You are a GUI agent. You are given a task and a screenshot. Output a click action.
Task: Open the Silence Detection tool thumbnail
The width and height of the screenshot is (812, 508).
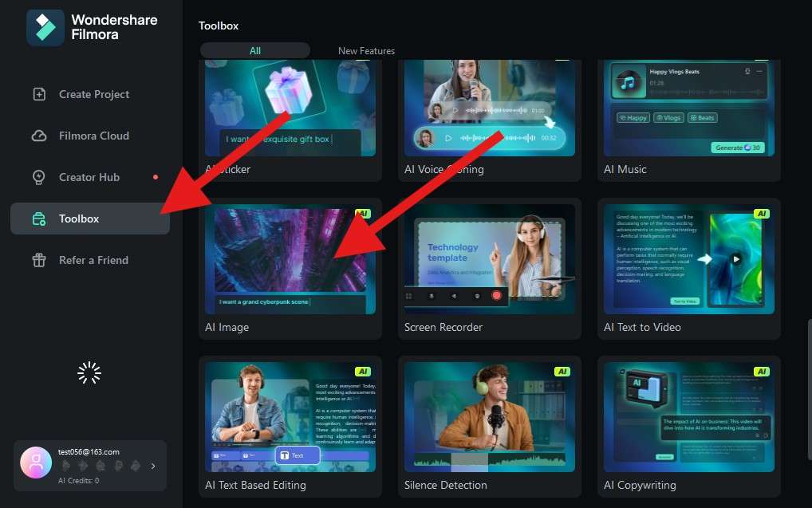pos(490,417)
